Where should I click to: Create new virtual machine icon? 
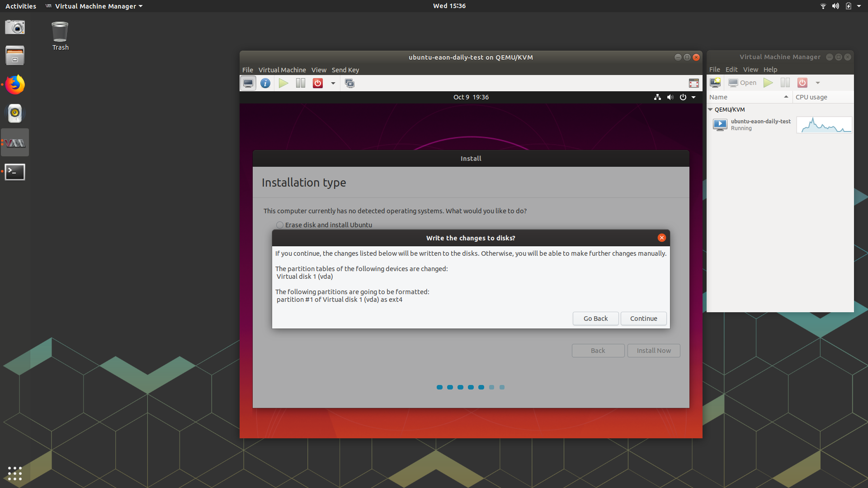[715, 83]
